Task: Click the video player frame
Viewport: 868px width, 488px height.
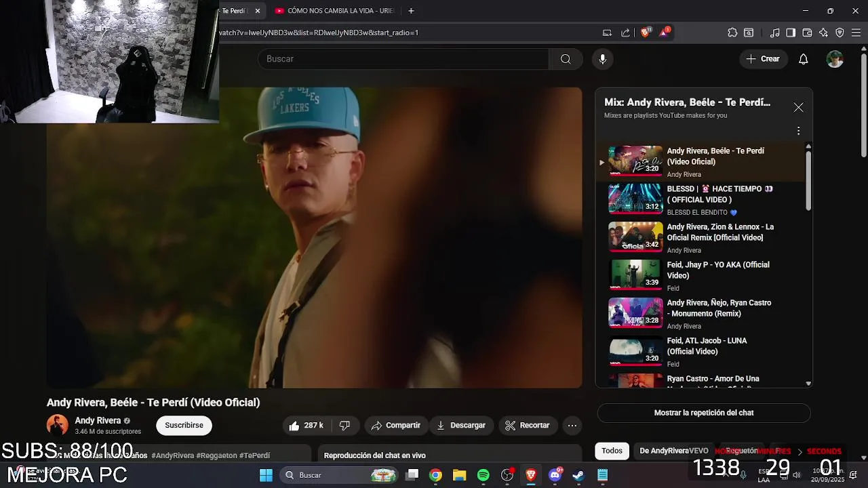Action: coord(314,237)
